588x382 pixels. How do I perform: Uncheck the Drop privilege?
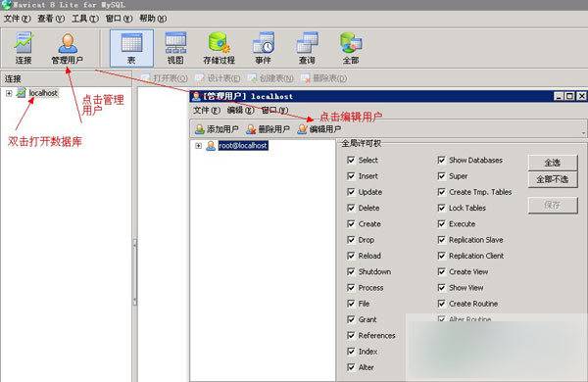(x=351, y=240)
